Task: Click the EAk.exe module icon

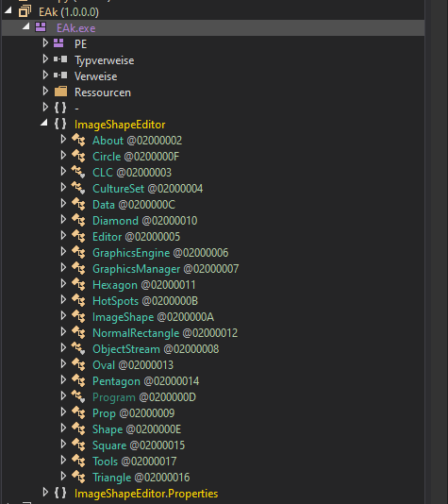Action: point(41,27)
